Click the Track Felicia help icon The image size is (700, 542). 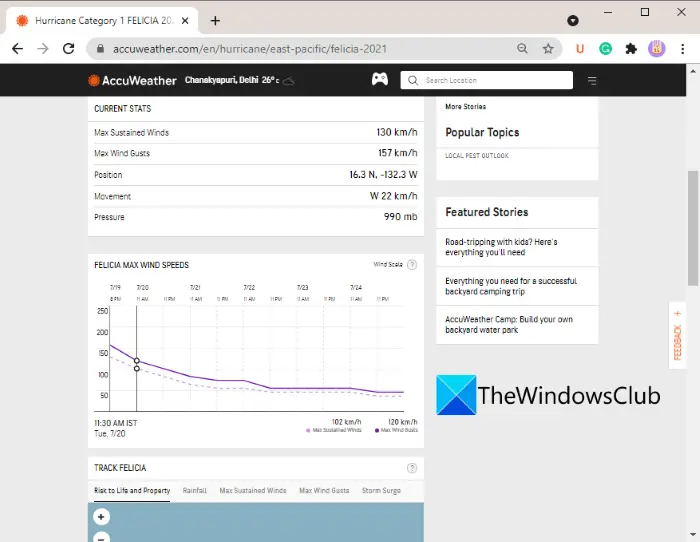click(x=412, y=468)
